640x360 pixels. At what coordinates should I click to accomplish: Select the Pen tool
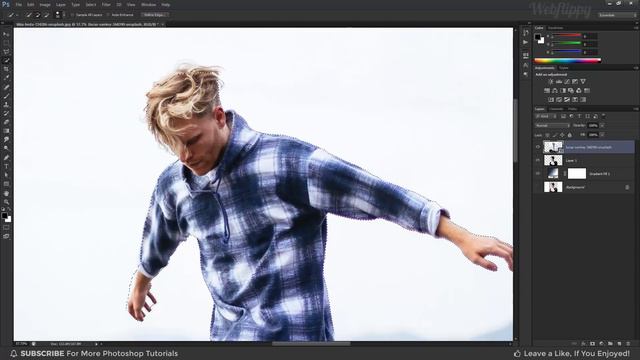click(x=6, y=158)
